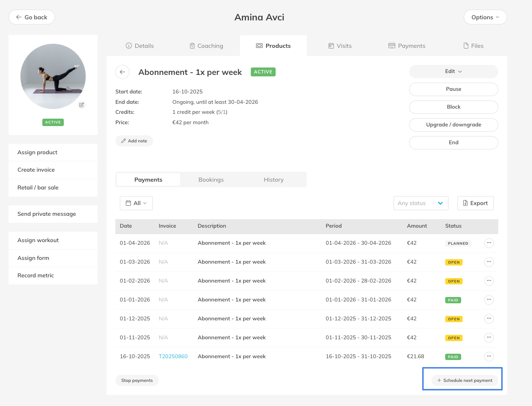Open the Bookings sub-tab

coord(211,180)
